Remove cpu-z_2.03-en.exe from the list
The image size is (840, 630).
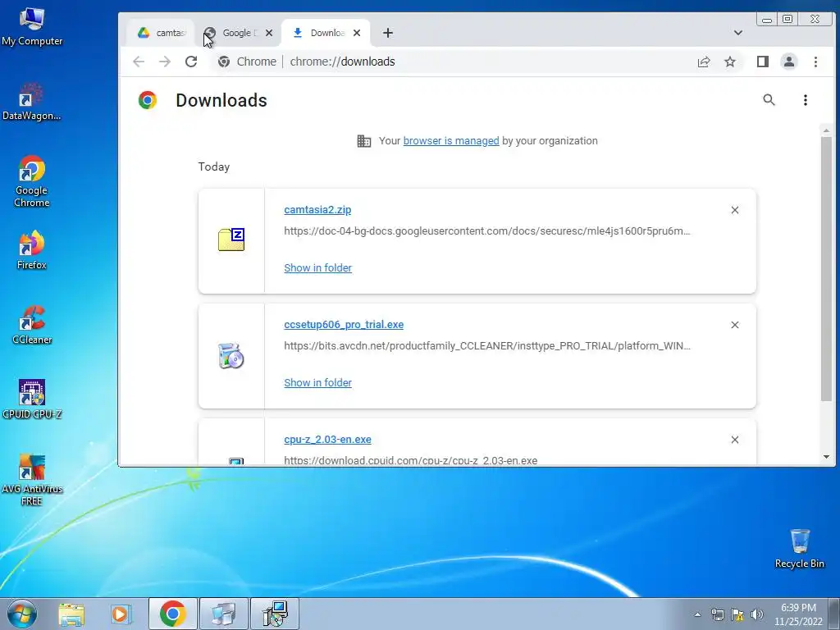pyautogui.click(x=735, y=440)
